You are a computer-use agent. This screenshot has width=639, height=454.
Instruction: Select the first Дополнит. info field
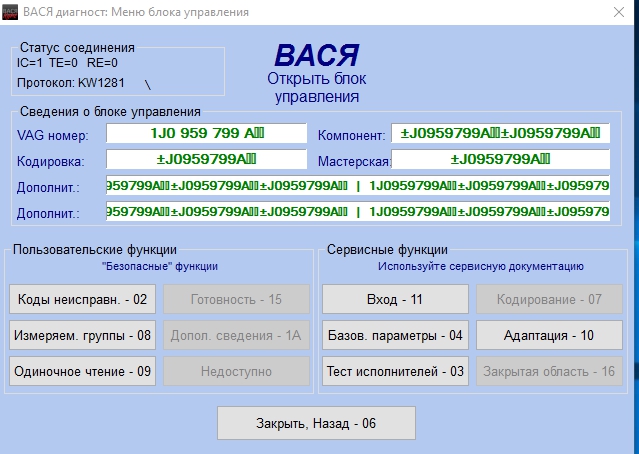point(357,186)
